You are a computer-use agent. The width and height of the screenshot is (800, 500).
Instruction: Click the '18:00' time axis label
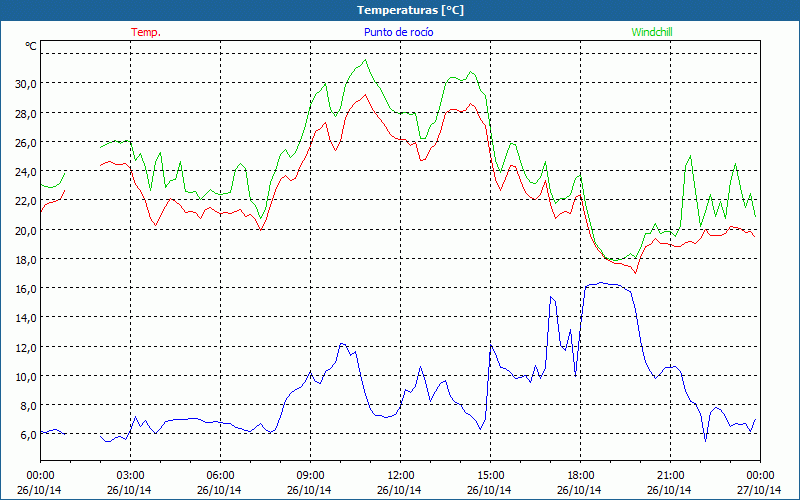[x=581, y=476]
